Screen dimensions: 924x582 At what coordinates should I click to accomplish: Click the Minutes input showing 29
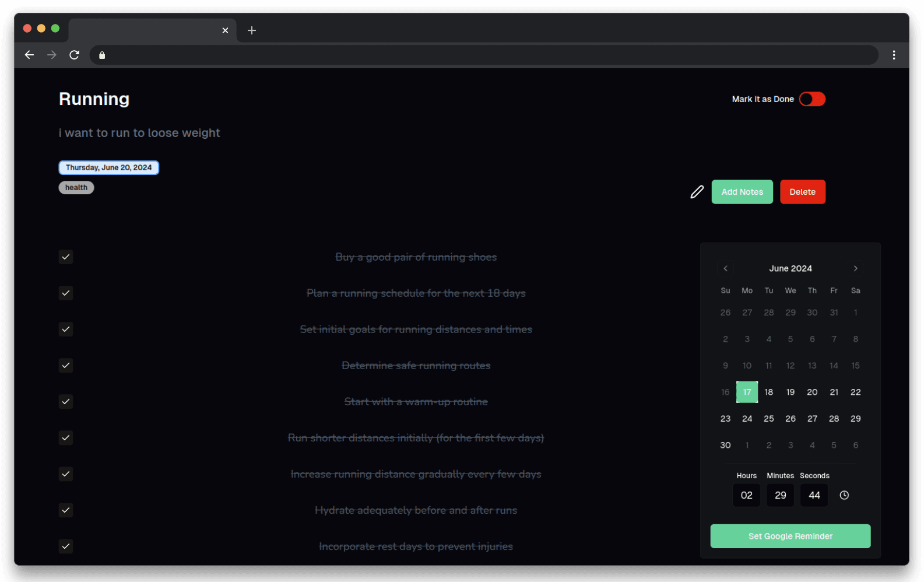[780, 495]
